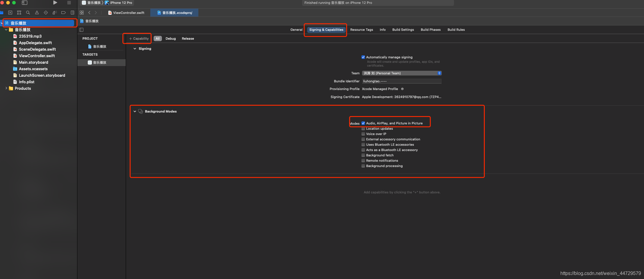This screenshot has height=279, width=644.
Task: Open the related items grid icon
Action: pyautogui.click(x=82, y=13)
